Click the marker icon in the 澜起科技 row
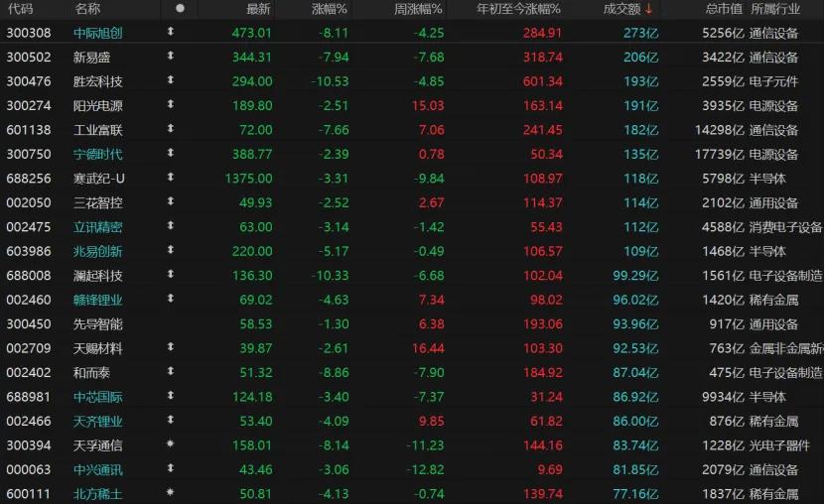This screenshot has width=825, height=504. [171, 274]
